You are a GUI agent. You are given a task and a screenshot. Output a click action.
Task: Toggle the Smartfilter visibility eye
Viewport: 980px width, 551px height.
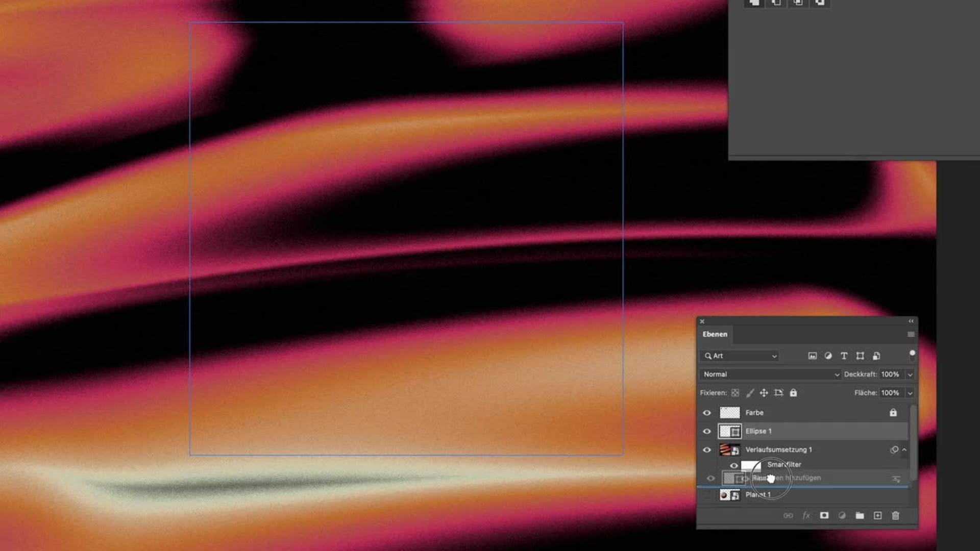pyautogui.click(x=733, y=465)
